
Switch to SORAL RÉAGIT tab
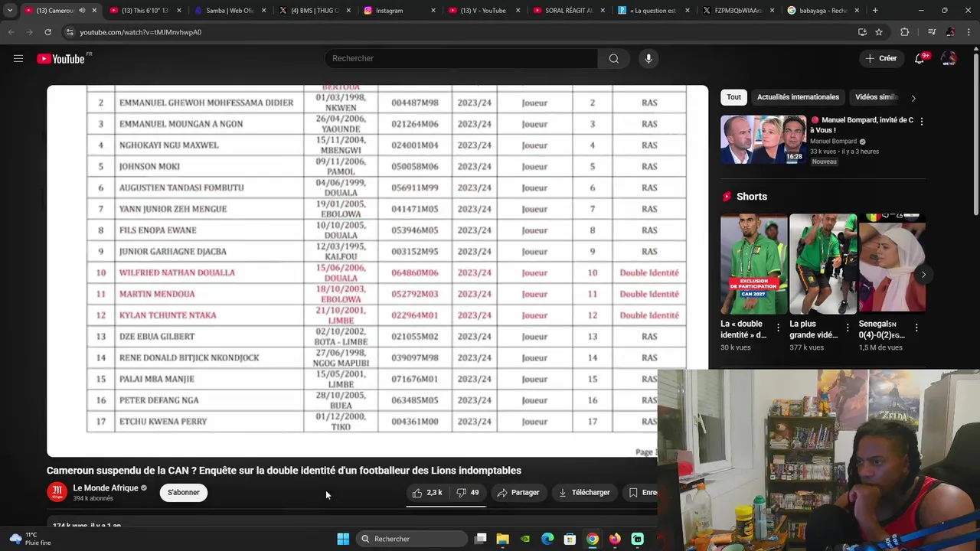point(568,11)
